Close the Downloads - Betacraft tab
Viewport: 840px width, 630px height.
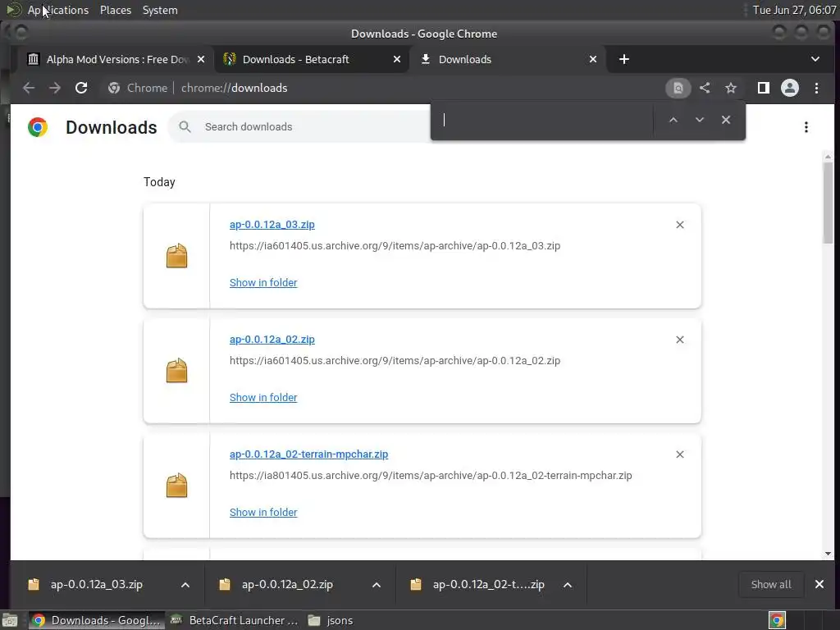[397, 59]
